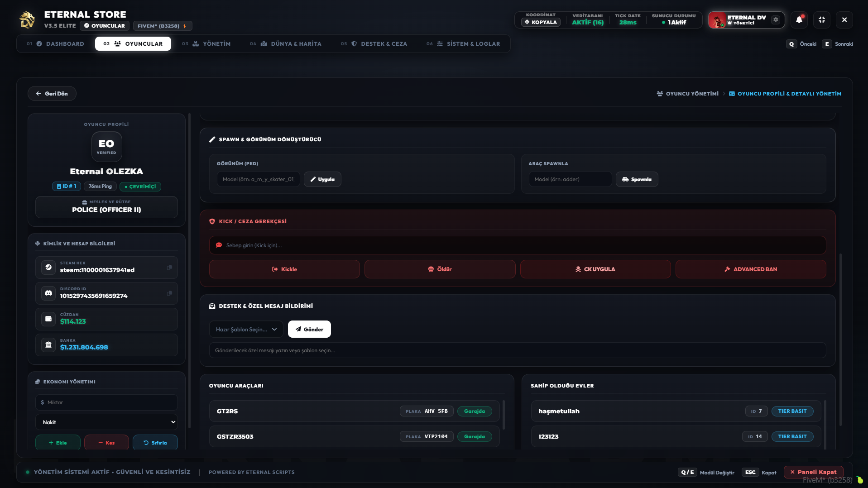Apply CK with CK UYGULA button

tap(595, 269)
